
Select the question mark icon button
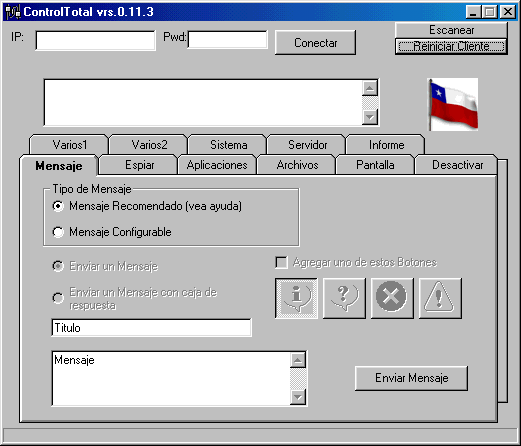click(344, 298)
